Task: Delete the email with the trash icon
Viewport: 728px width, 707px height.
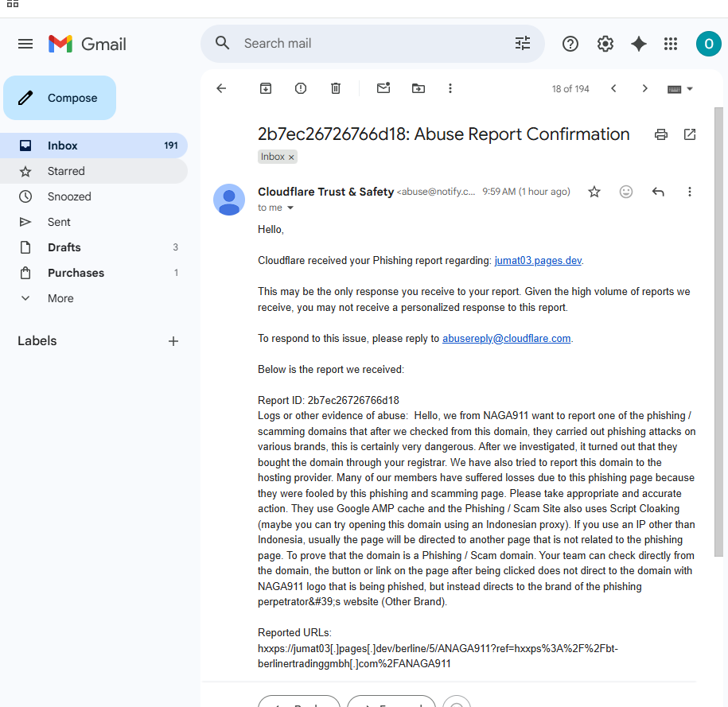Action: click(335, 88)
